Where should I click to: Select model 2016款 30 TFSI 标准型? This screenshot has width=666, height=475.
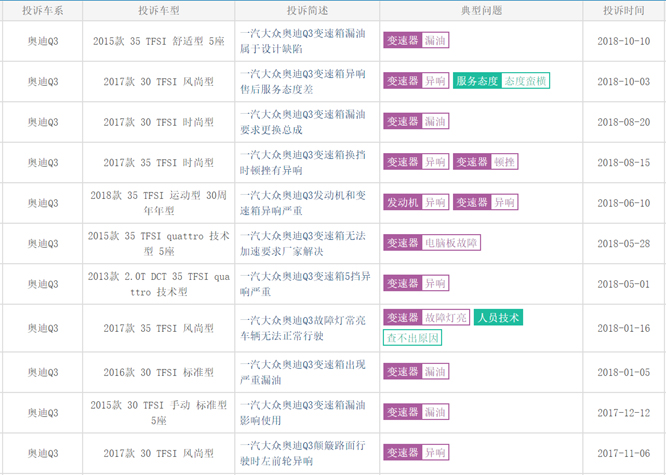pyautogui.click(x=158, y=372)
